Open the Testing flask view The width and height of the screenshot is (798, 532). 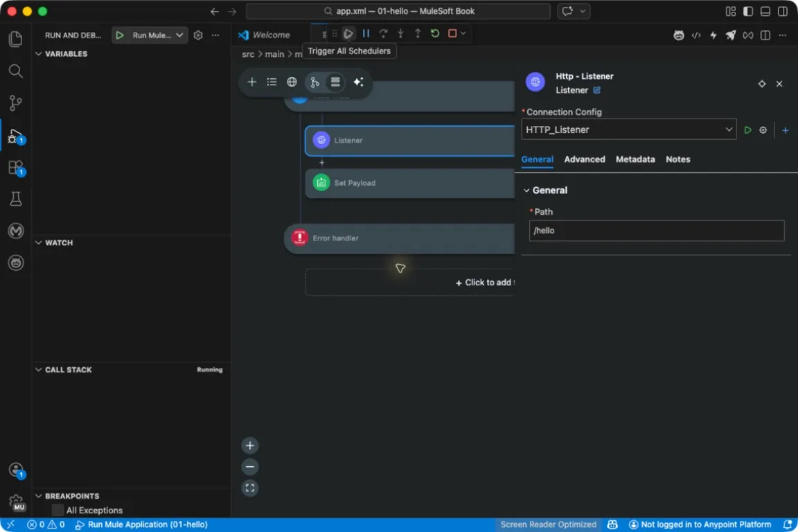[x=16, y=199]
